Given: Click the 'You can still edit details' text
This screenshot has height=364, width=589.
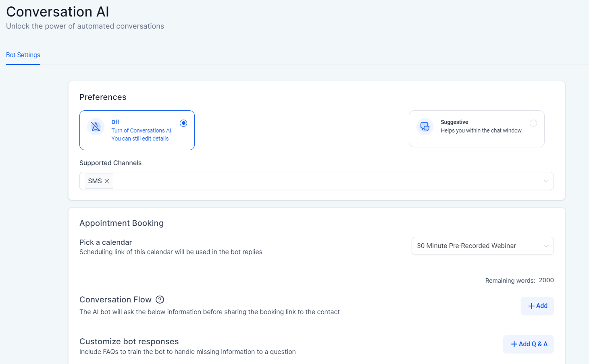Looking at the screenshot, I should (x=140, y=139).
